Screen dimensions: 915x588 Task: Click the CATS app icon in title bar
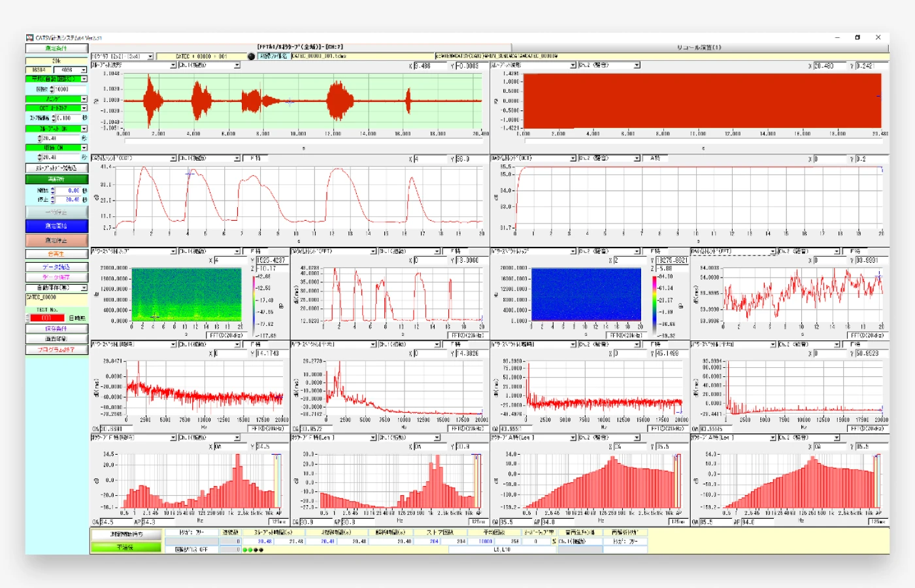(29, 38)
